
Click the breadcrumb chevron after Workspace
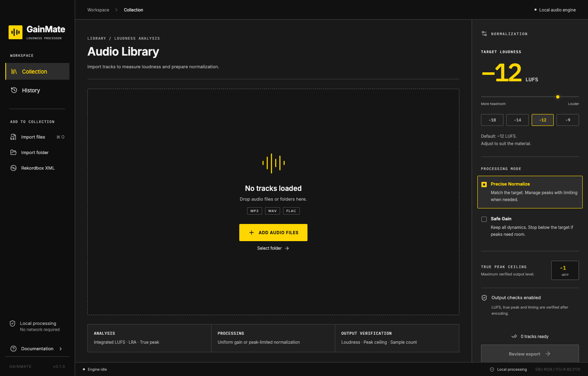pos(116,10)
